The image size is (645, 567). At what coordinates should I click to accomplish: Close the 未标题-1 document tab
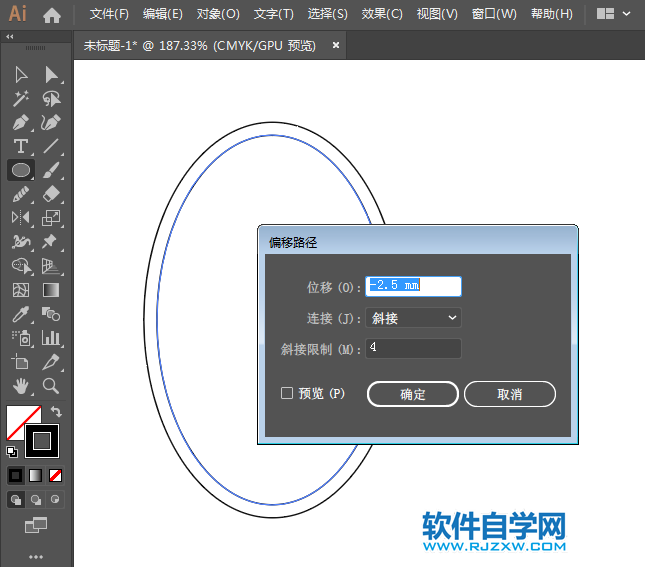coord(336,45)
